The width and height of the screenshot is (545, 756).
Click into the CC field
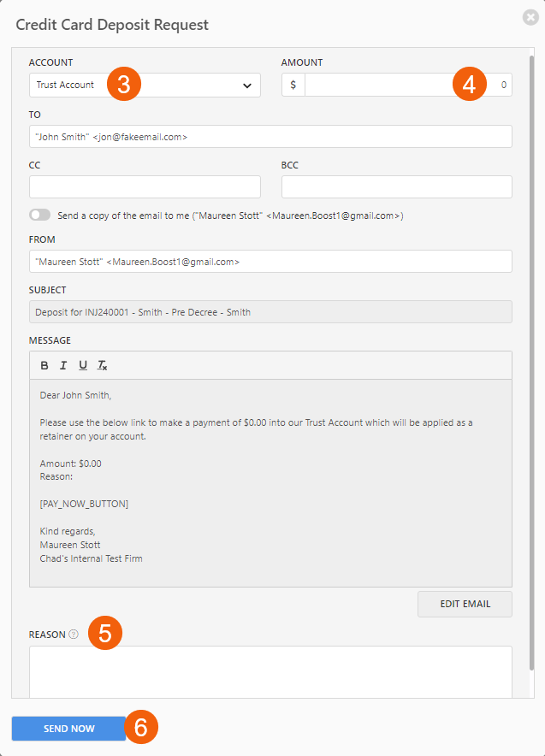click(145, 187)
